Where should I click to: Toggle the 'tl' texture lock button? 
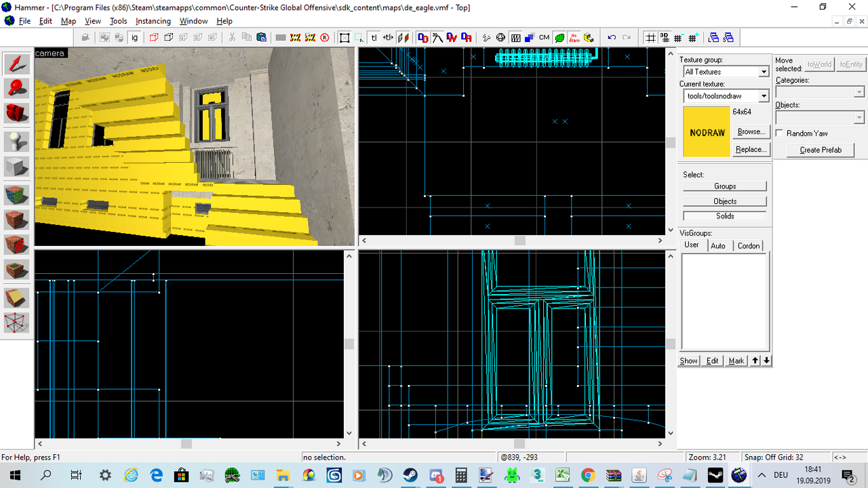coord(374,37)
